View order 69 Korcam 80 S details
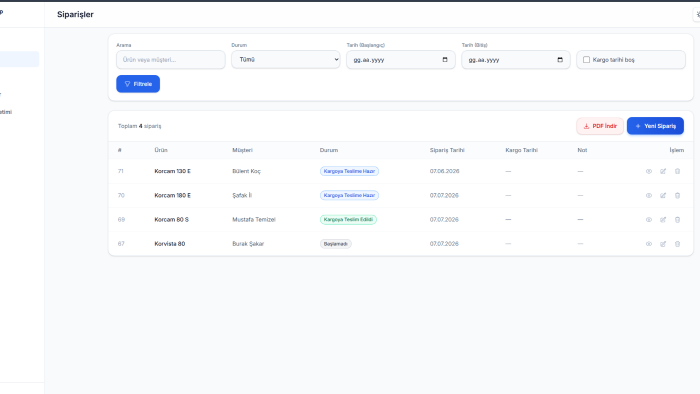Image resolution: width=700 pixels, height=394 pixels. (x=649, y=220)
